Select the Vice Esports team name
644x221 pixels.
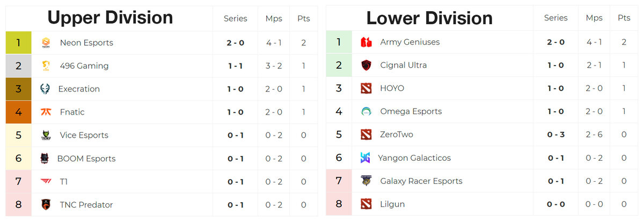coord(84,135)
